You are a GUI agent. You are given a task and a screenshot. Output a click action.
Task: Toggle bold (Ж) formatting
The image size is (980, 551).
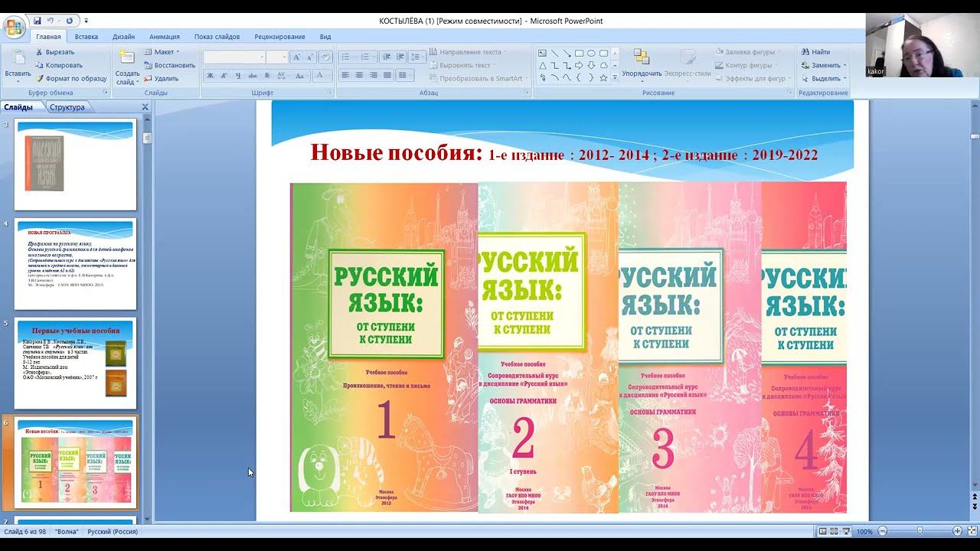point(210,76)
